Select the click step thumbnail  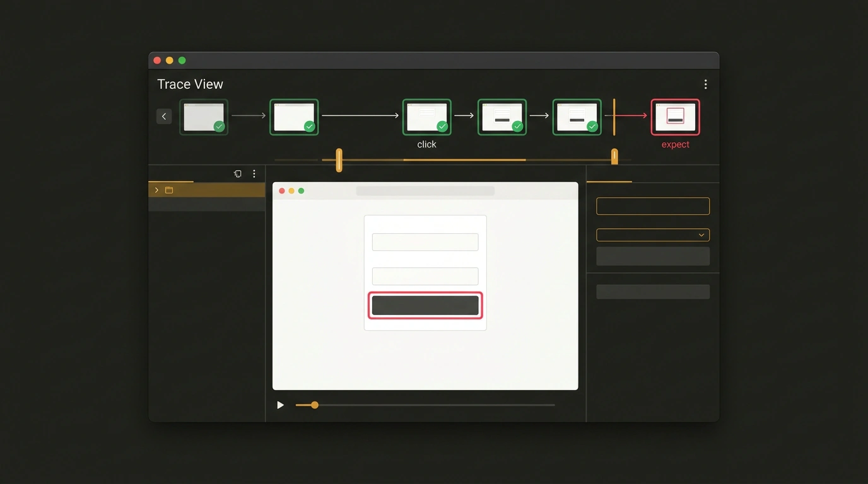(x=427, y=117)
